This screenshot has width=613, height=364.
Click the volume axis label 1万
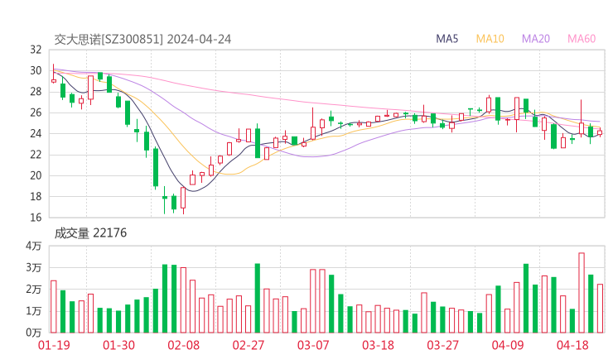coord(34,311)
